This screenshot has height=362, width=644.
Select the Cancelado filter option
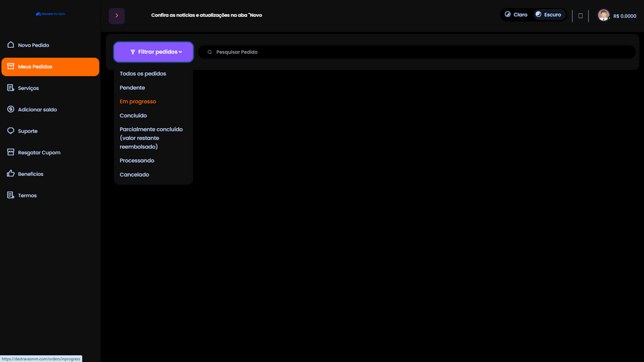point(135,175)
